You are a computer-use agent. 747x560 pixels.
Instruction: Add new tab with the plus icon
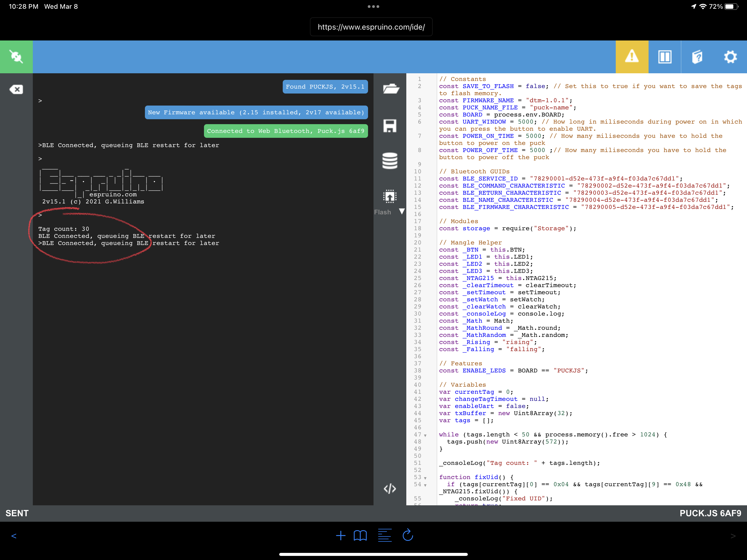coord(341,536)
